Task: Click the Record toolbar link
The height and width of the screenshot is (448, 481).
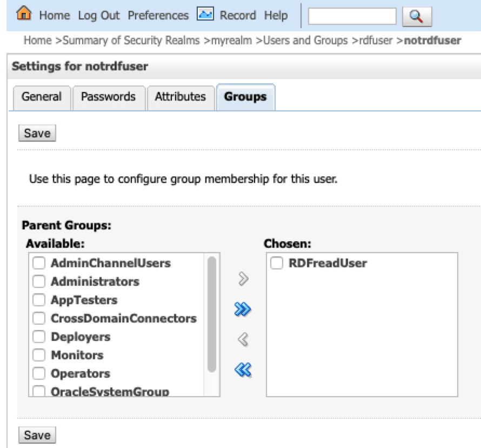Action: 238,15
